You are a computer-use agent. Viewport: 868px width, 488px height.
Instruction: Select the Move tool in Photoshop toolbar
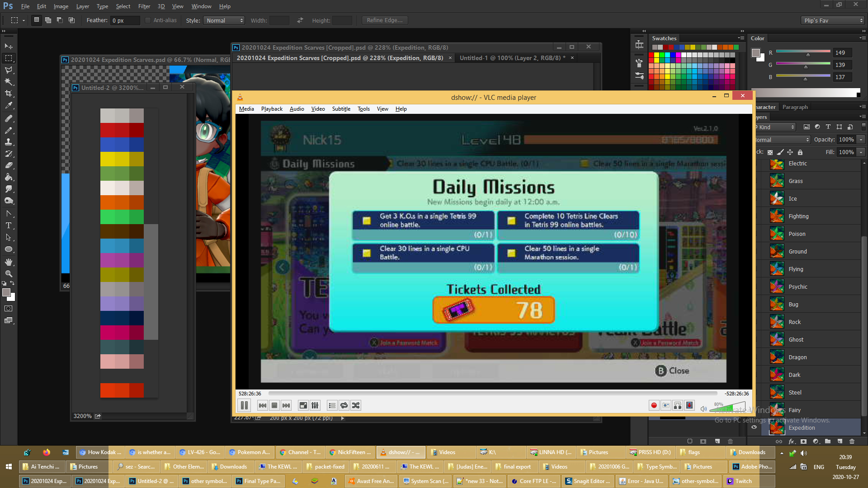pyautogui.click(x=9, y=46)
